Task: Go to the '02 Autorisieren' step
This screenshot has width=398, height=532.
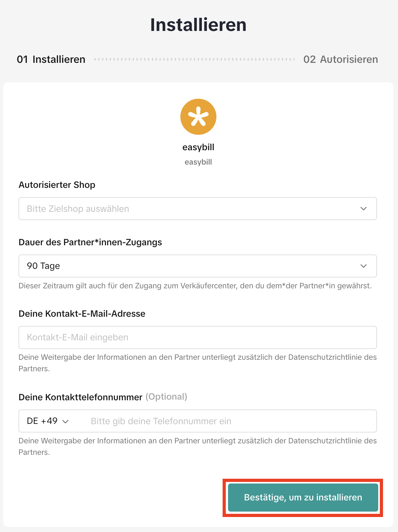Action: click(341, 59)
